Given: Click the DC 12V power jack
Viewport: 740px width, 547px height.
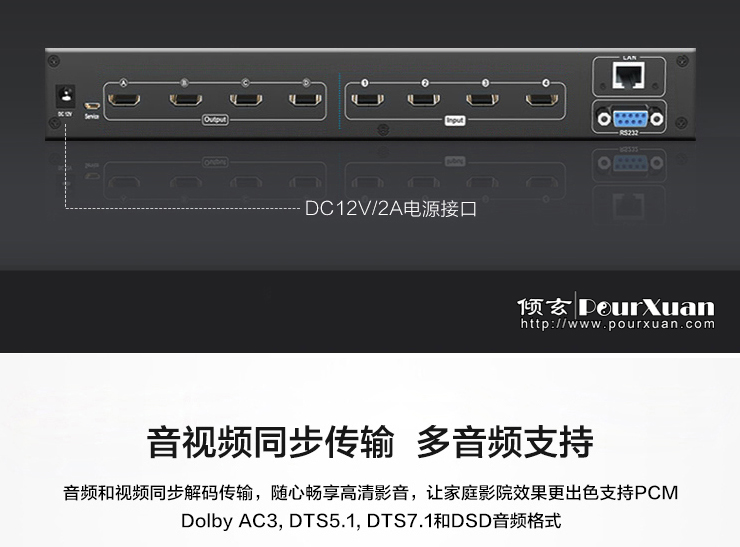Looking at the screenshot, I should (65, 96).
